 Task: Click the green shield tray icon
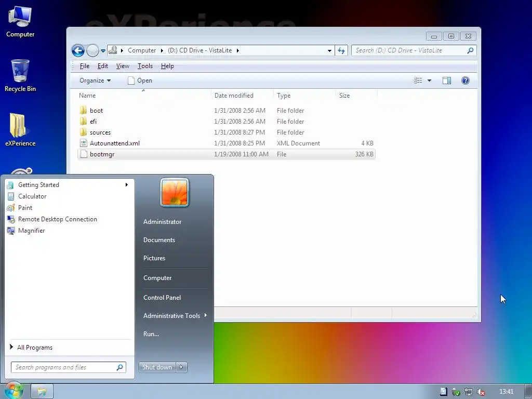click(456, 392)
